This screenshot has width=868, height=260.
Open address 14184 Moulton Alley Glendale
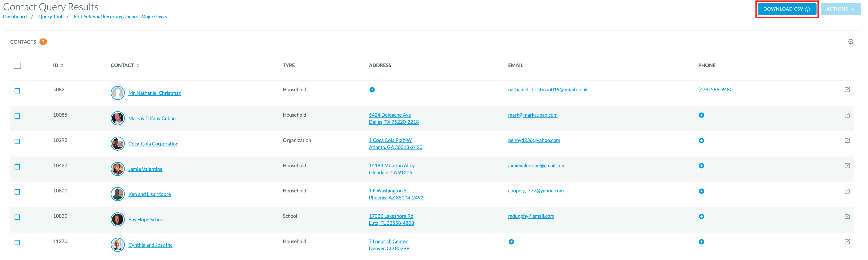(392, 169)
